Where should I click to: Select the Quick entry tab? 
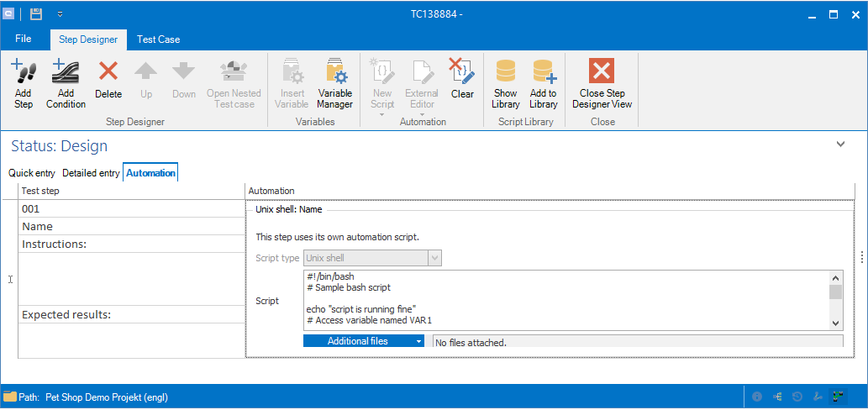pyautogui.click(x=32, y=173)
